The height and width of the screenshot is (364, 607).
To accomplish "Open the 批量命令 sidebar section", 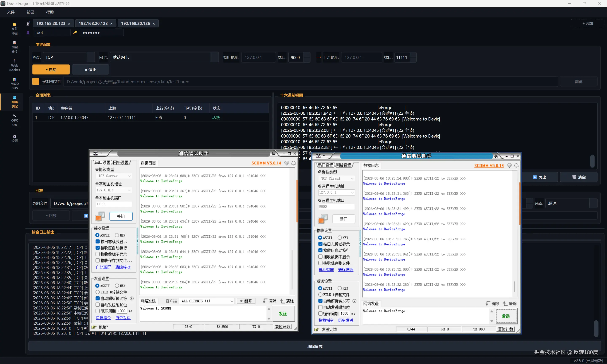I will click(15, 47).
